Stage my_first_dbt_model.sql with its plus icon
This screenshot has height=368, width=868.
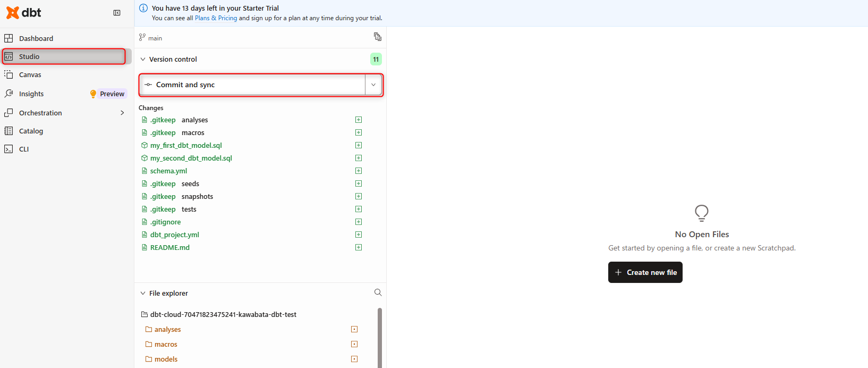click(359, 145)
